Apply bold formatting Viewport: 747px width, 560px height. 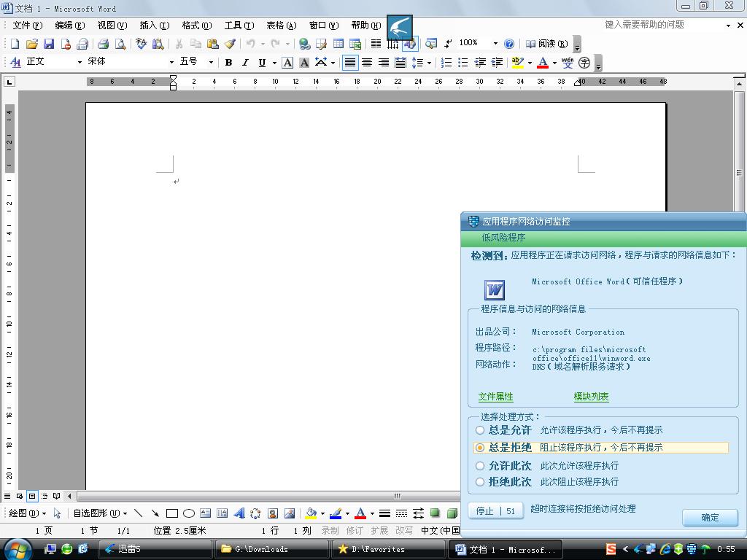click(x=228, y=63)
